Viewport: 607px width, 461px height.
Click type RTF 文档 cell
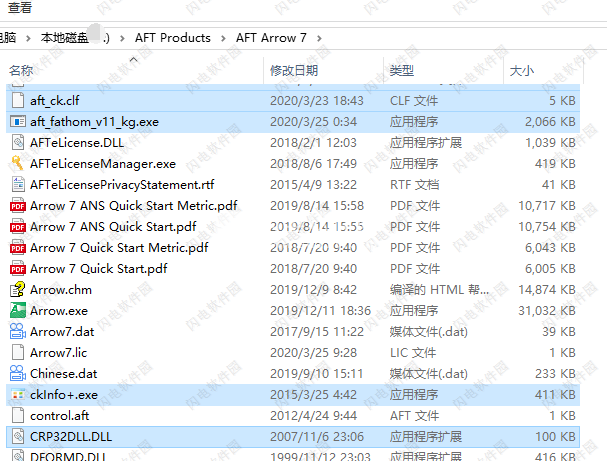coord(414,185)
